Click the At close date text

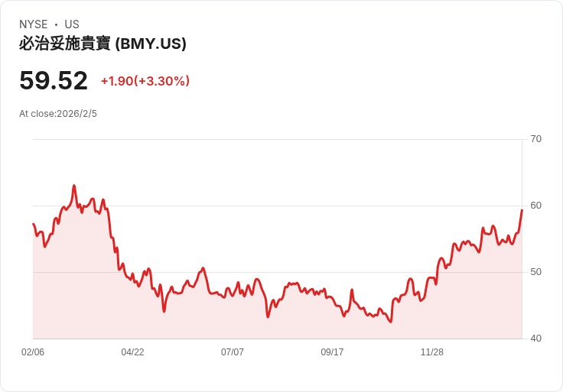click(x=58, y=114)
